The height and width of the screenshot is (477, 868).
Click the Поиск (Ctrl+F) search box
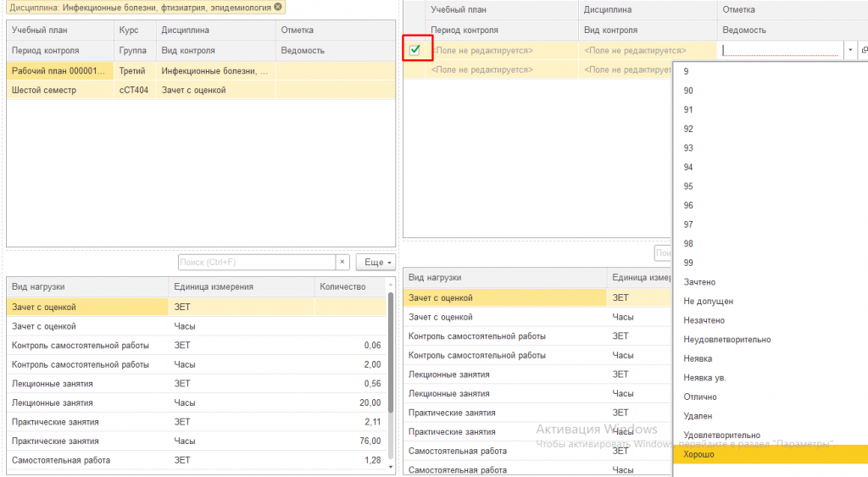pyautogui.click(x=257, y=263)
